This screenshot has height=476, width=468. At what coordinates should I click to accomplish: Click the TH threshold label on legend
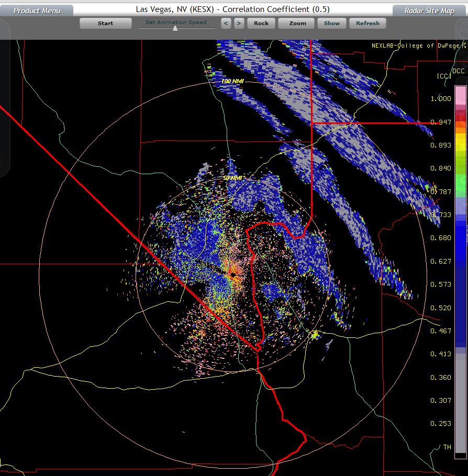point(447,447)
